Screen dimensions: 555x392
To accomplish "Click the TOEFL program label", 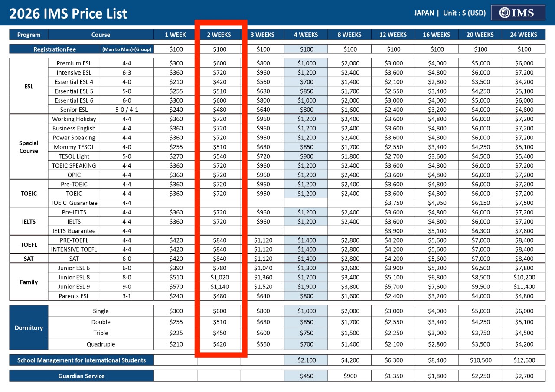I will click(x=29, y=245).
